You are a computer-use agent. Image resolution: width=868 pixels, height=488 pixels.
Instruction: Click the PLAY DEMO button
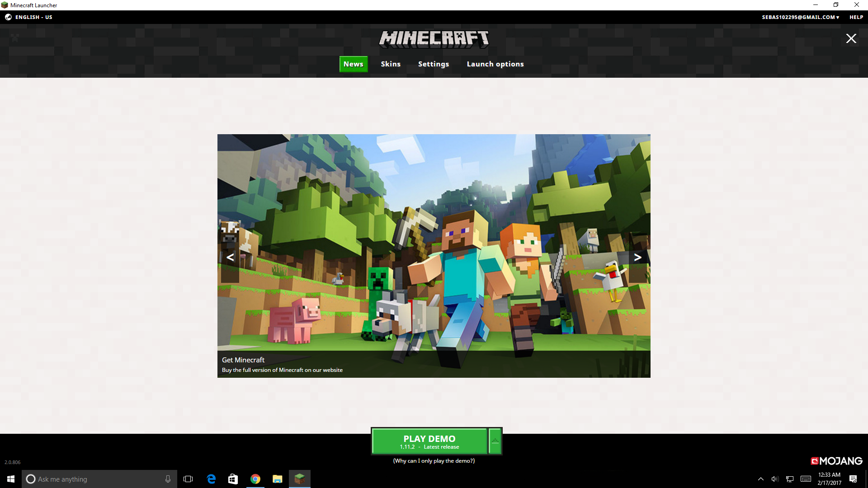pos(429,441)
